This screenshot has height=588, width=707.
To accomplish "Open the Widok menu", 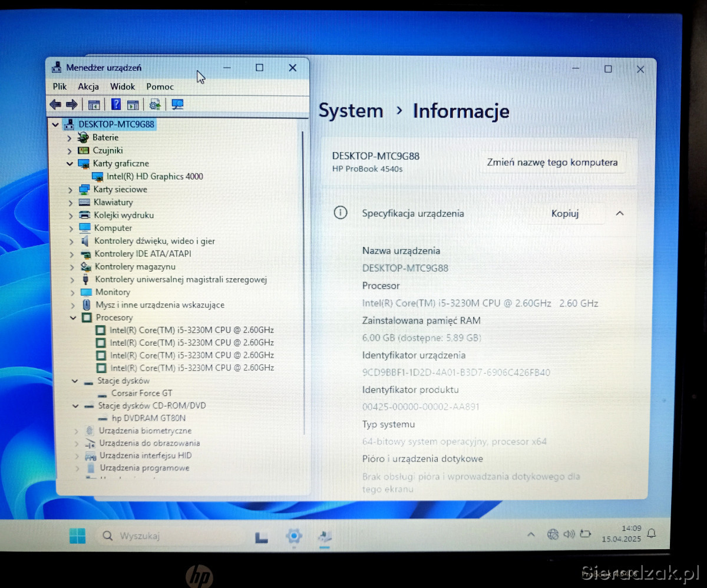I will [123, 87].
